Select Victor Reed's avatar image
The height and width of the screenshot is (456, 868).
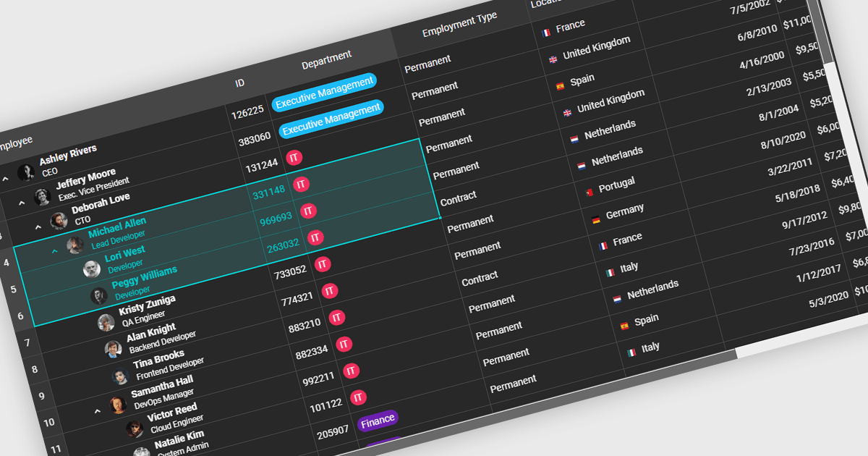[135, 429]
